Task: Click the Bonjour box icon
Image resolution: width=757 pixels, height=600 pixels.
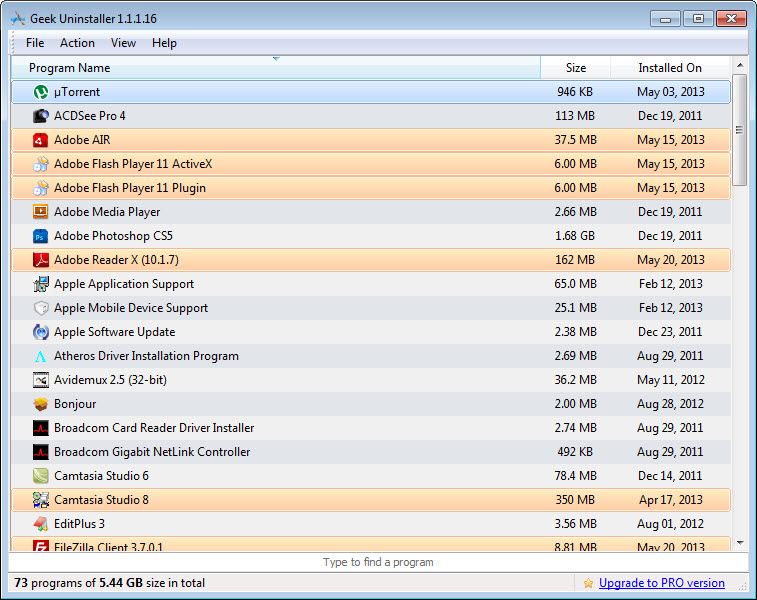Action: click(41, 404)
